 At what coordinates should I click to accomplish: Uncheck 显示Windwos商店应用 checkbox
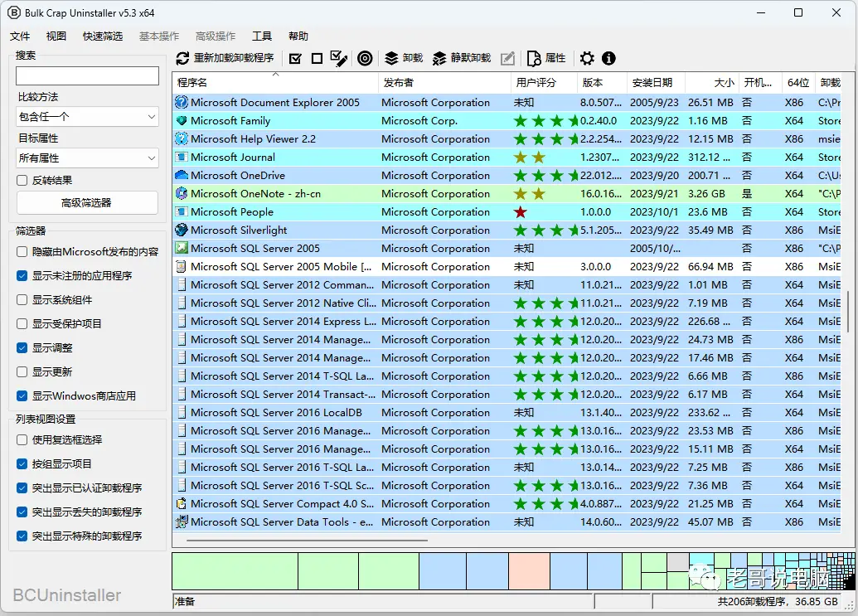(22, 396)
